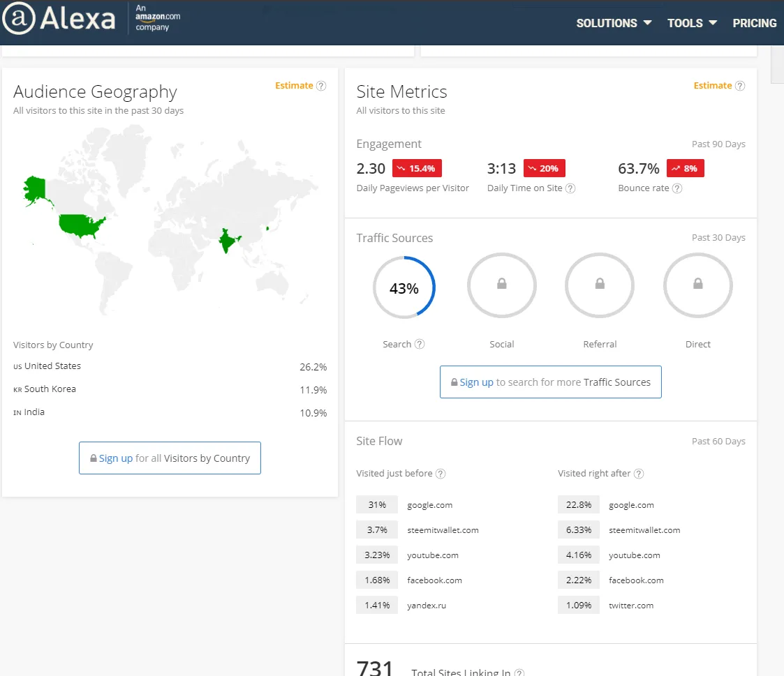The image size is (784, 676).
Task: Click the 20% time on site decrease badge
Action: point(544,168)
